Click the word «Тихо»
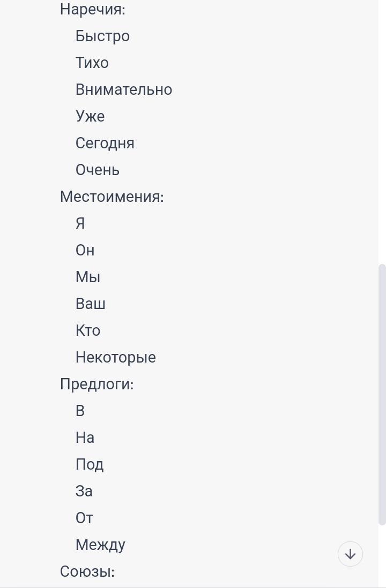This screenshot has width=386, height=588. 92,63
